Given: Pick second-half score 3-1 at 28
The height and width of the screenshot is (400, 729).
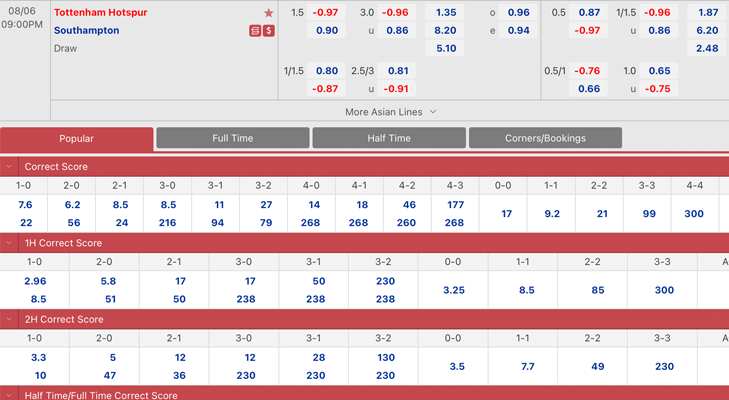Looking at the screenshot, I should tap(318, 358).
